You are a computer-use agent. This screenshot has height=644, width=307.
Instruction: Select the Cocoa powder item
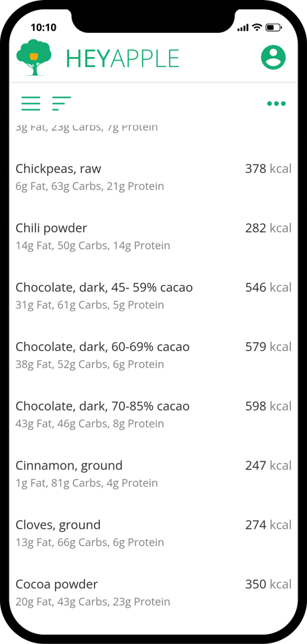pos(153,592)
